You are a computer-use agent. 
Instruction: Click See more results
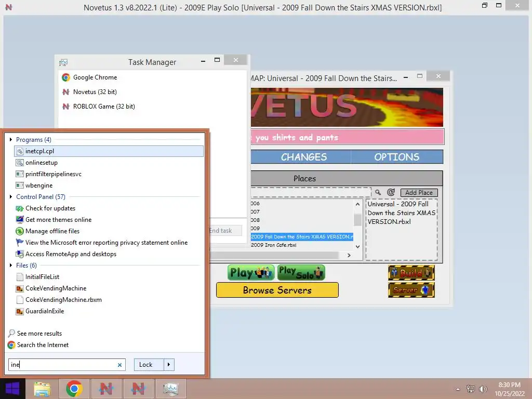pyautogui.click(x=39, y=333)
